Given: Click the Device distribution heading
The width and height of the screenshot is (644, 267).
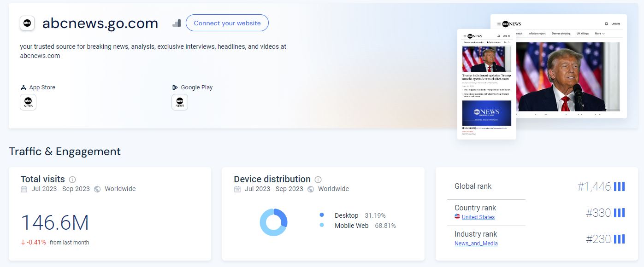Looking at the screenshot, I should 272,179.
